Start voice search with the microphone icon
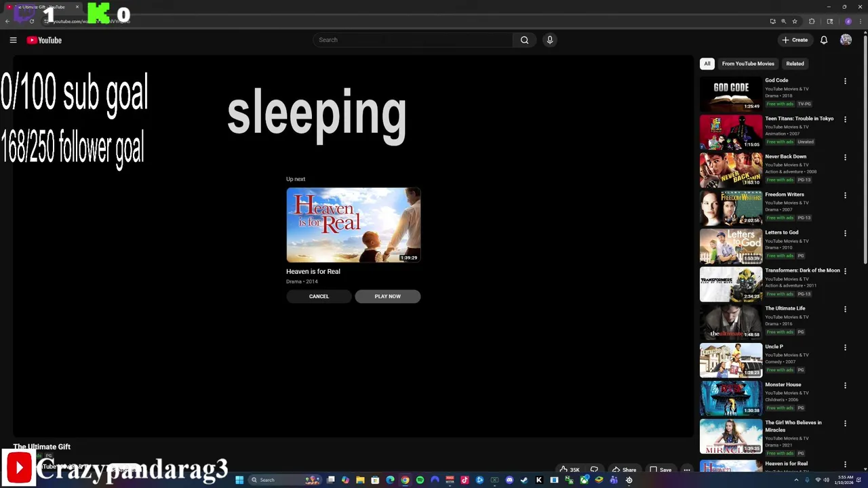The height and width of the screenshot is (488, 868). point(550,40)
